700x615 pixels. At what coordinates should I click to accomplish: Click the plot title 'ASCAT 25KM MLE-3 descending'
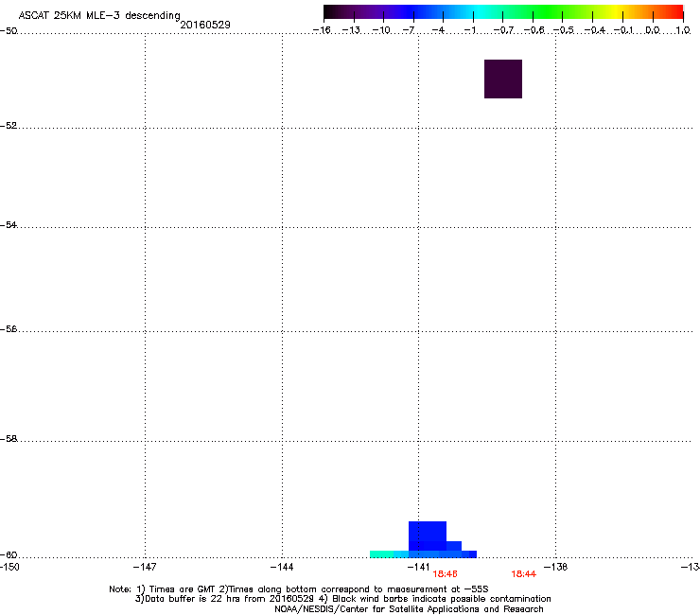point(99,16)
